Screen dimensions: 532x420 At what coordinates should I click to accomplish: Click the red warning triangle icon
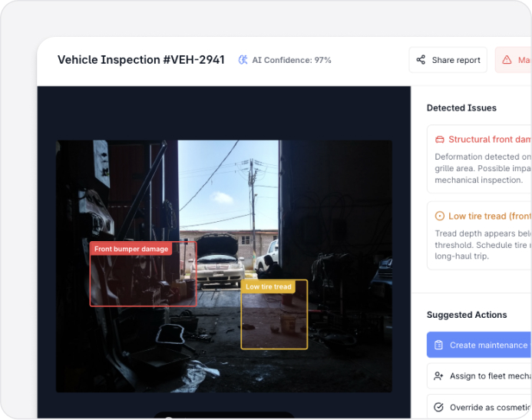(x=507, y=60)
